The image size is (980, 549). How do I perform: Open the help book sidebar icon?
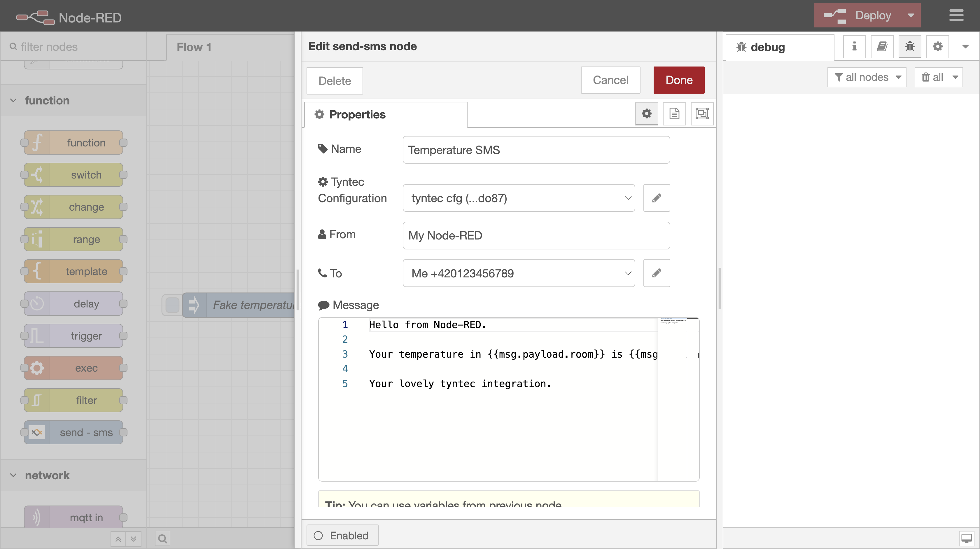coord(882,47)
